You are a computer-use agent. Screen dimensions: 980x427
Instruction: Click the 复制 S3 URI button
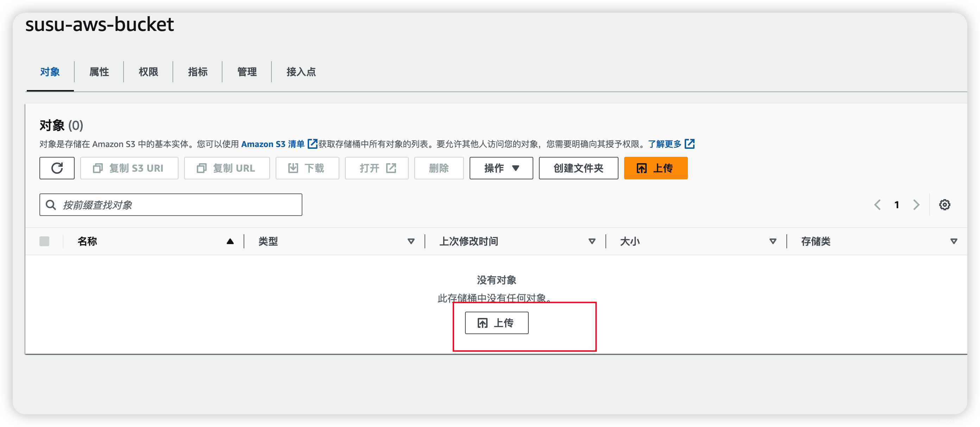(129, 168)
